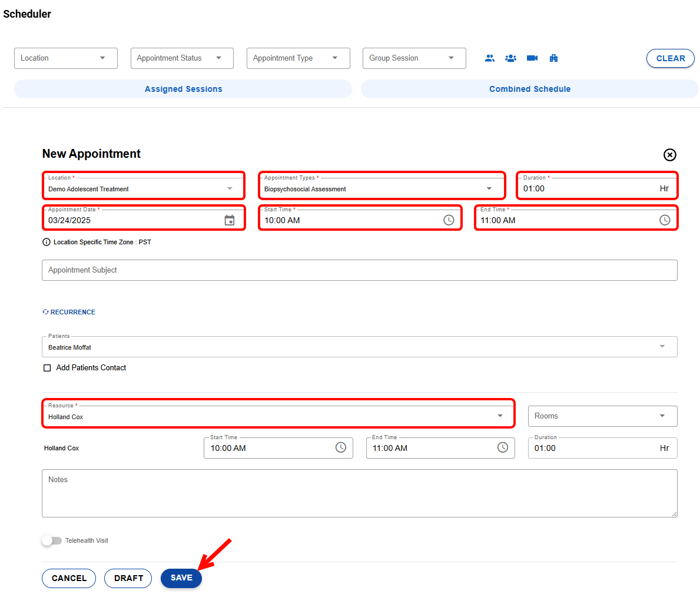Click the CLEAR filters button

click(670, 58)
